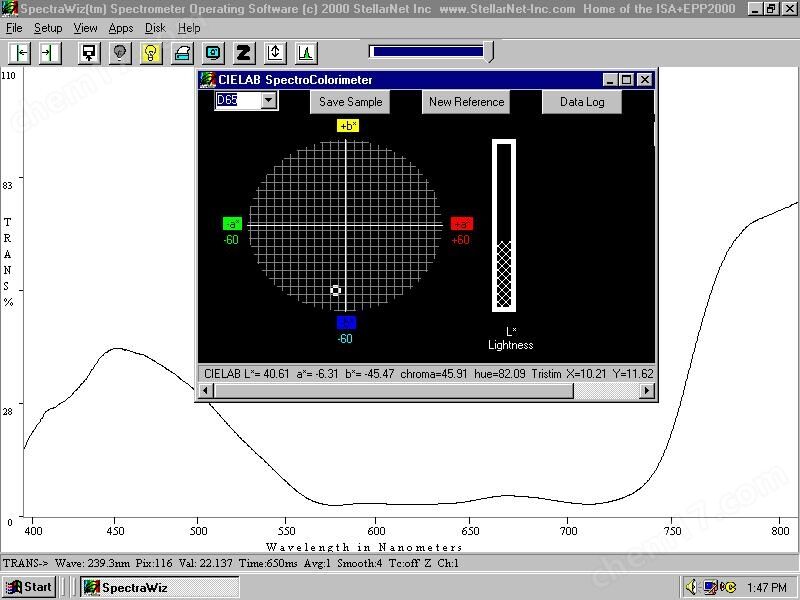Click the network computers tray icon
This screenshot has width=800, height=600.
pos(711,587)
